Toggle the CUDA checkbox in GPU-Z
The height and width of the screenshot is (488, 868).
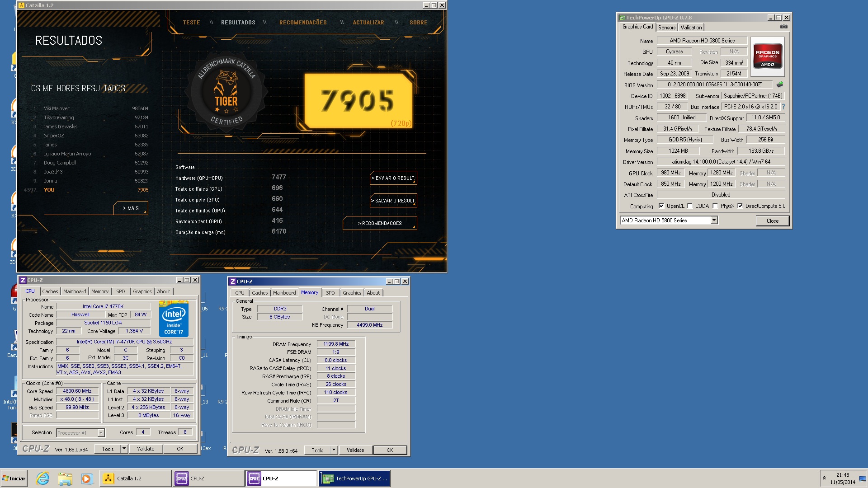click(690, 206)
